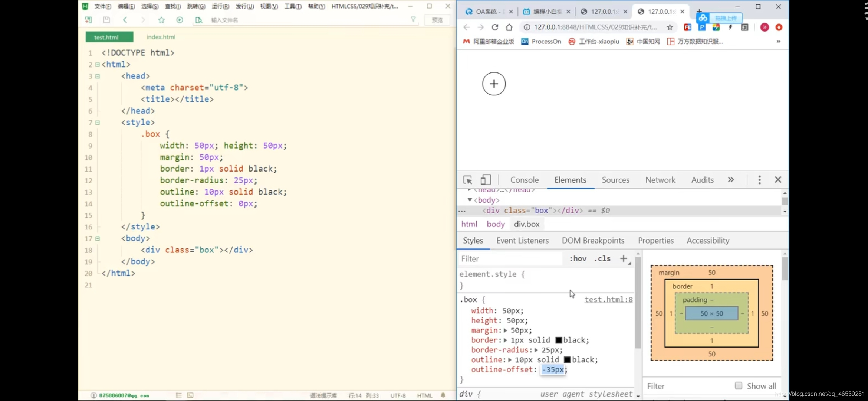Open the index.html editor tab
868x401 pixels.
pos(161,37)
